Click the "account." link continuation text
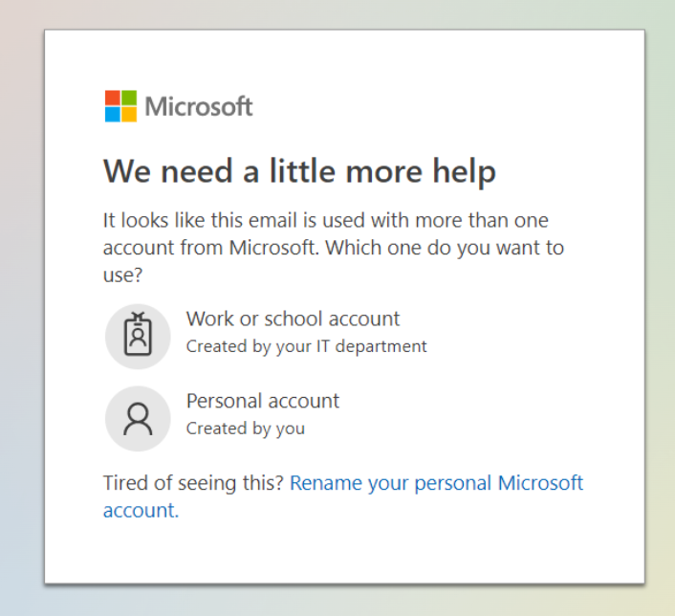This screenshot has width=675, height=616. [141, 511]
